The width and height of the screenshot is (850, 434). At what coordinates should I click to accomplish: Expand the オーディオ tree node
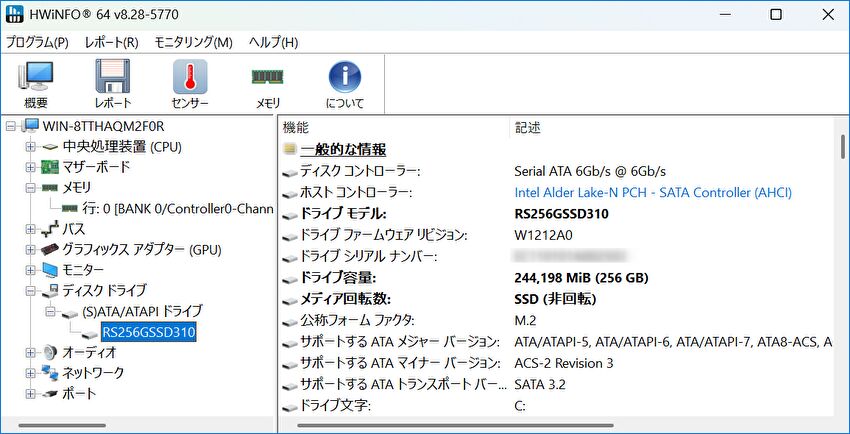click(30, 353)
